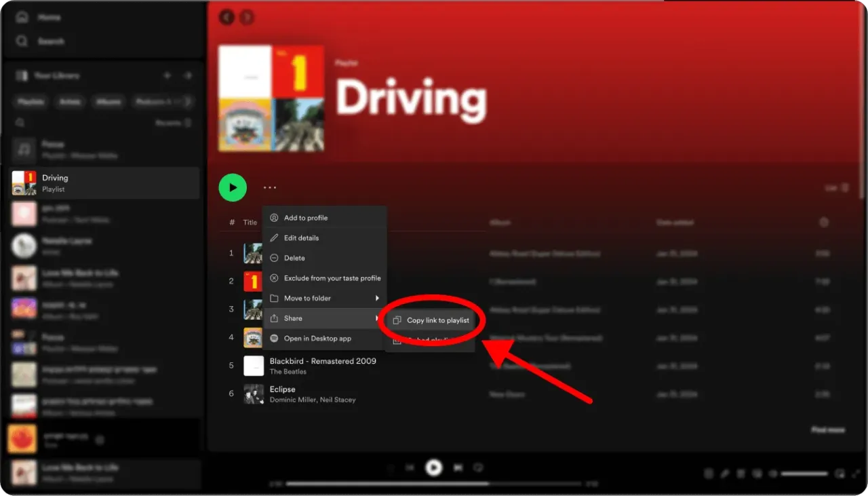Image resolution: width=868 pixels, height=496 pixels.
Task: Choose Edit details from the menu
Action: (x=300, y=237)
